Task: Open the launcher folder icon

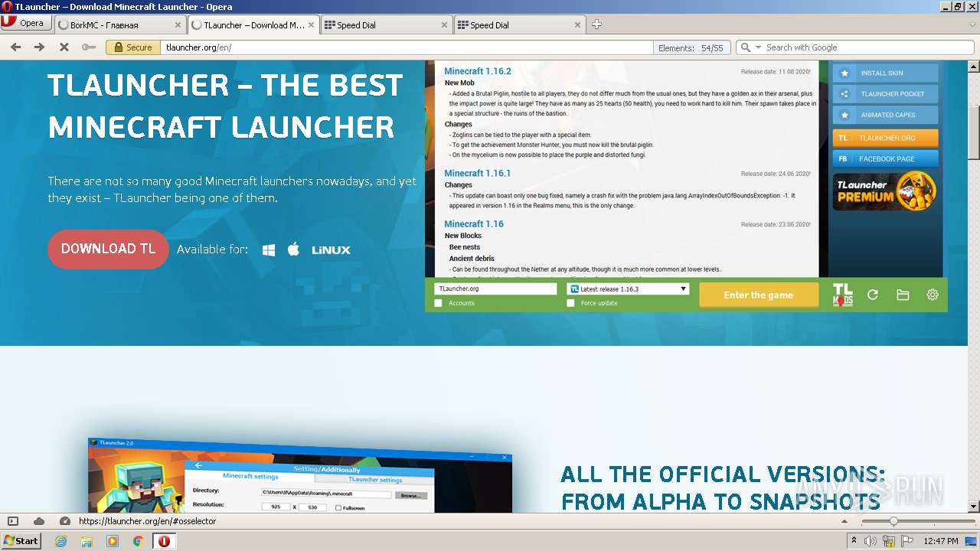Action: [903, 295]
